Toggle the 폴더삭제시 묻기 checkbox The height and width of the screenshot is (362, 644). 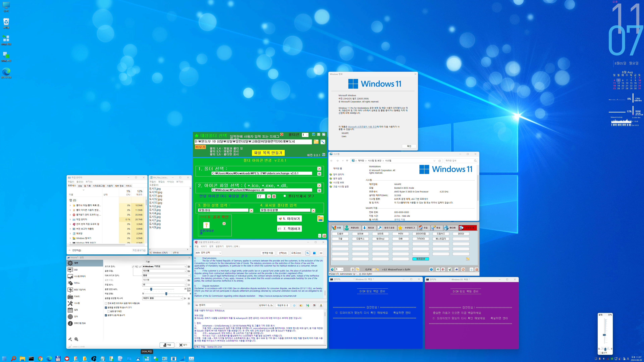[x=284, y=196]
